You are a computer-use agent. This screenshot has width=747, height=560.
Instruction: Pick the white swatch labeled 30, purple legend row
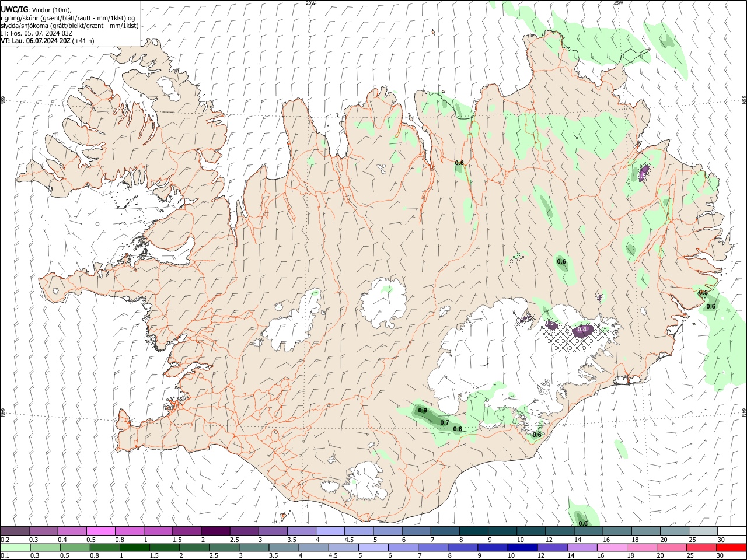pos(732,531)
